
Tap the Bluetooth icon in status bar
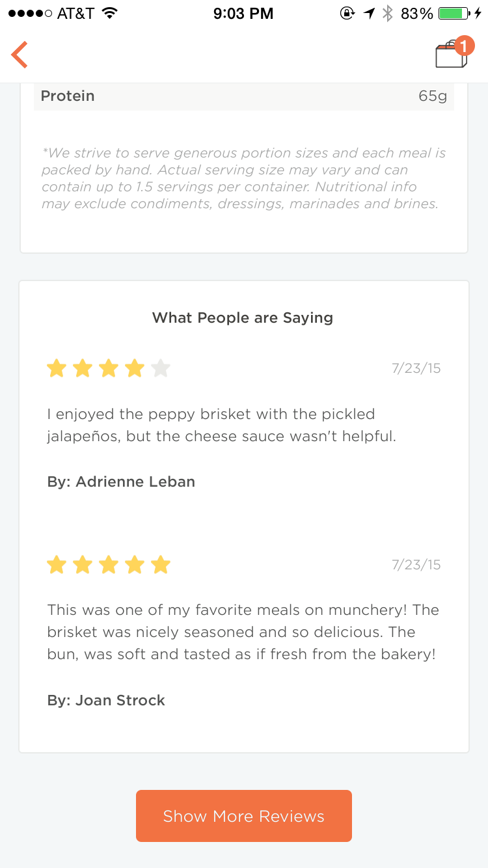point(388,14)
